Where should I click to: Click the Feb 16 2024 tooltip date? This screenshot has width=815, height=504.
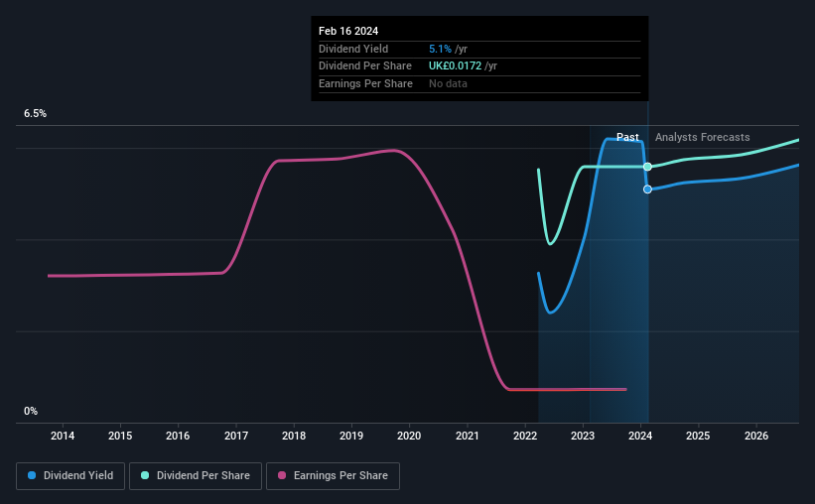click(348, 31)
